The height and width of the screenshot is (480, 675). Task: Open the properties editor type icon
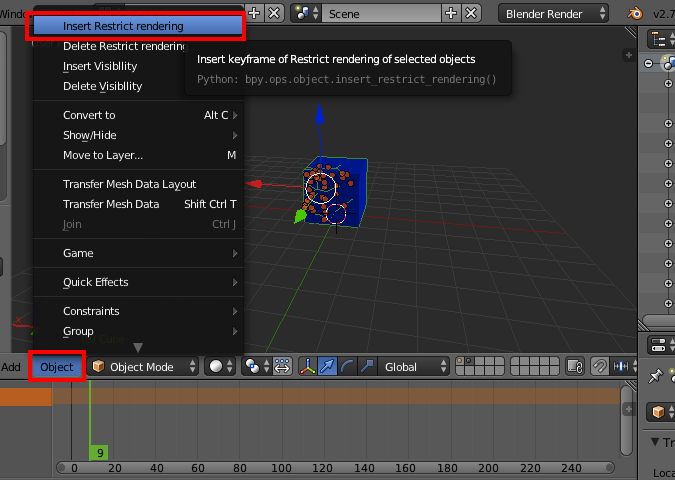(661, 345)
